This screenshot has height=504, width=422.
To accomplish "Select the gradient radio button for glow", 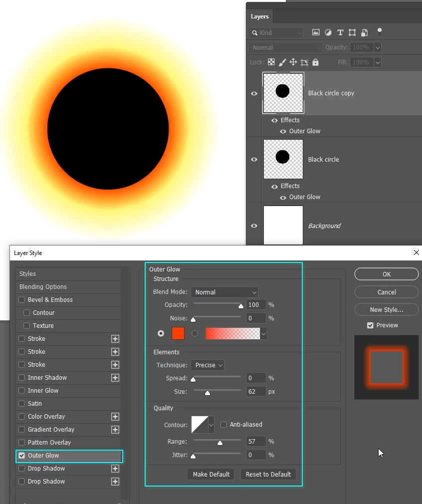I will pyautogui.click(x=195, y=333).
